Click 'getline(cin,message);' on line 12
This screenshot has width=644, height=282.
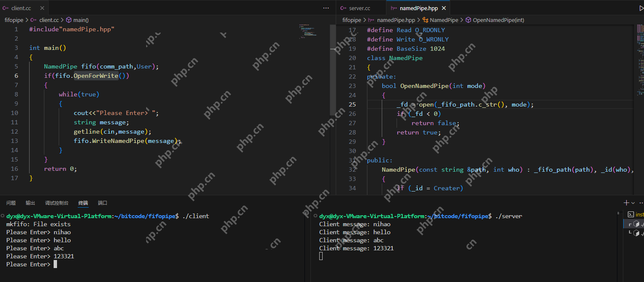(112, 131)
